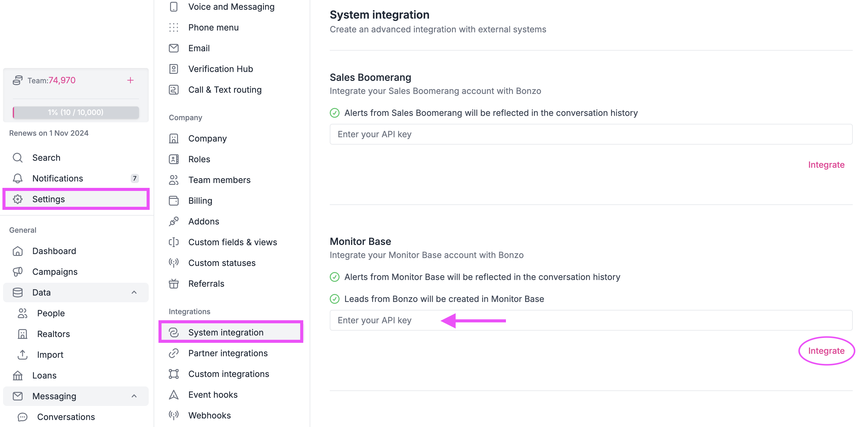Click the plus icon next to Team
The image size is (868, 427).
pos(130,80)
